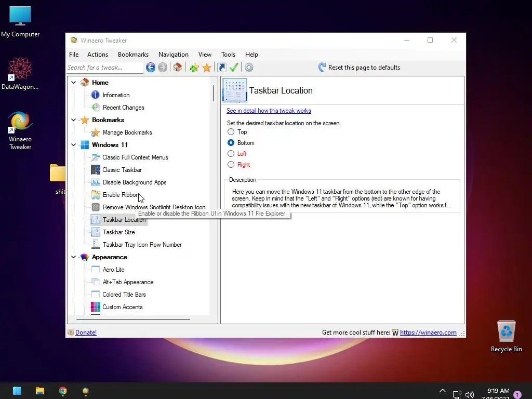The width and height of the screenshot is (532, 399).
Task: Click the Colored Title Bars icon
Action: point(96,295)
